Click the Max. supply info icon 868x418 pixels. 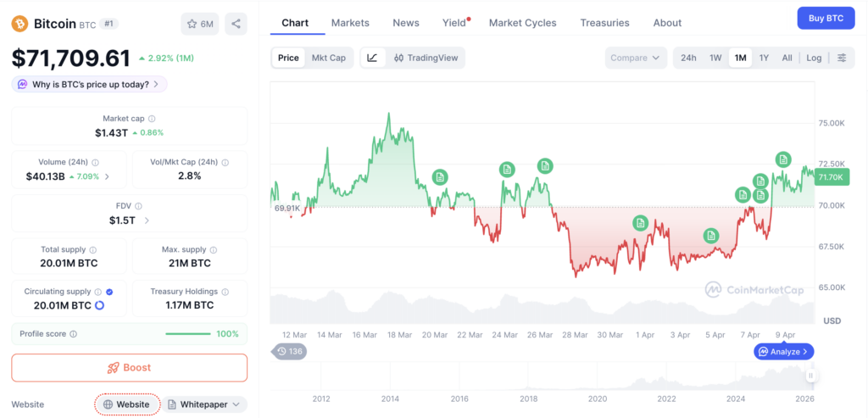point(214,249)
